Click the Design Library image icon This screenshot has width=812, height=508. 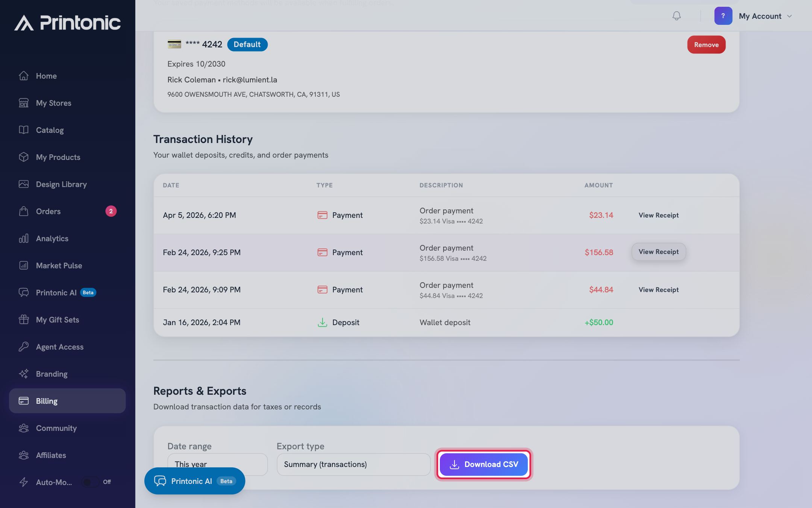pos(24,184)
